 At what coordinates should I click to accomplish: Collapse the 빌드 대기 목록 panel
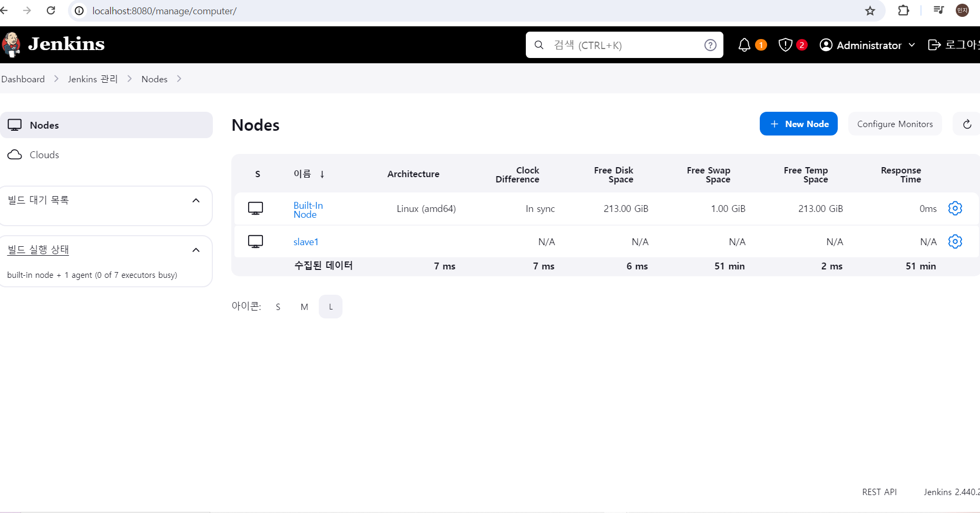tap(195, 200)
